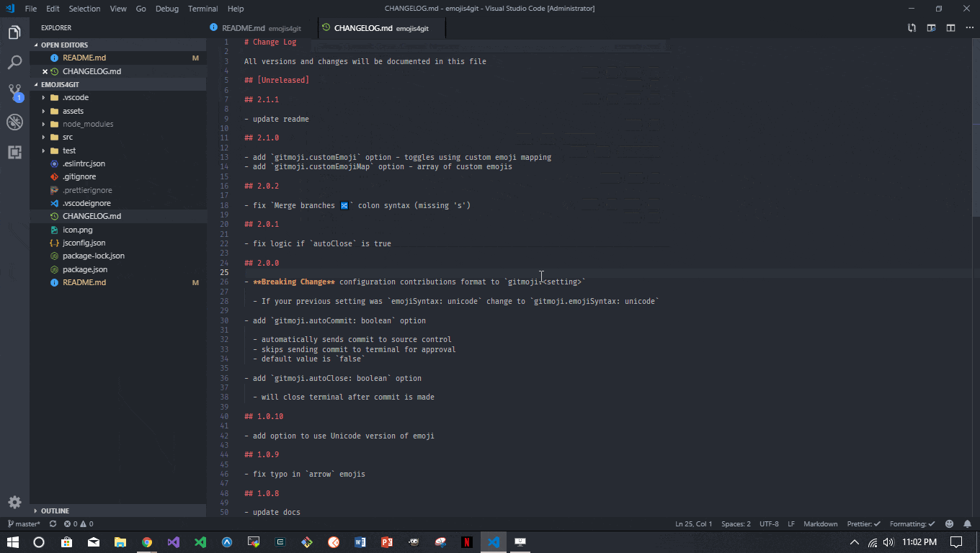Screen dimensions: 980x553
Task: Click the Ln 25, Col 1 position indicator
Action: point(693,524)
